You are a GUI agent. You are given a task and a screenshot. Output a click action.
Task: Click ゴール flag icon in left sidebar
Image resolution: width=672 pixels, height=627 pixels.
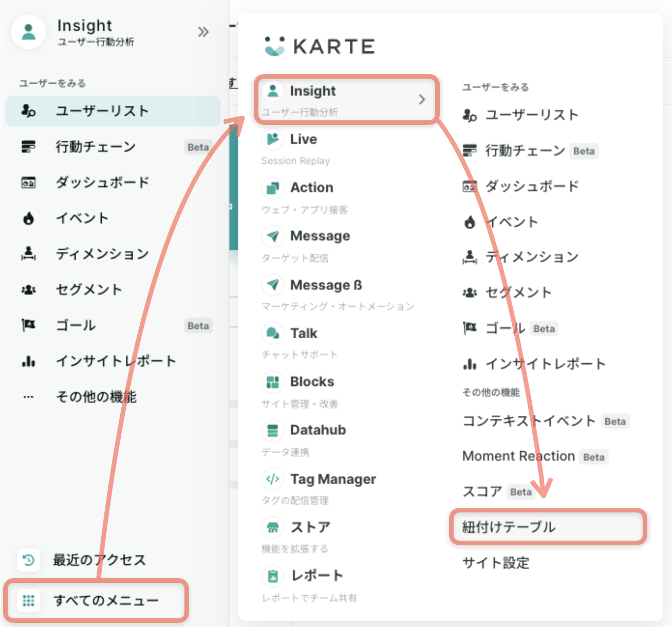pos(28,325)
